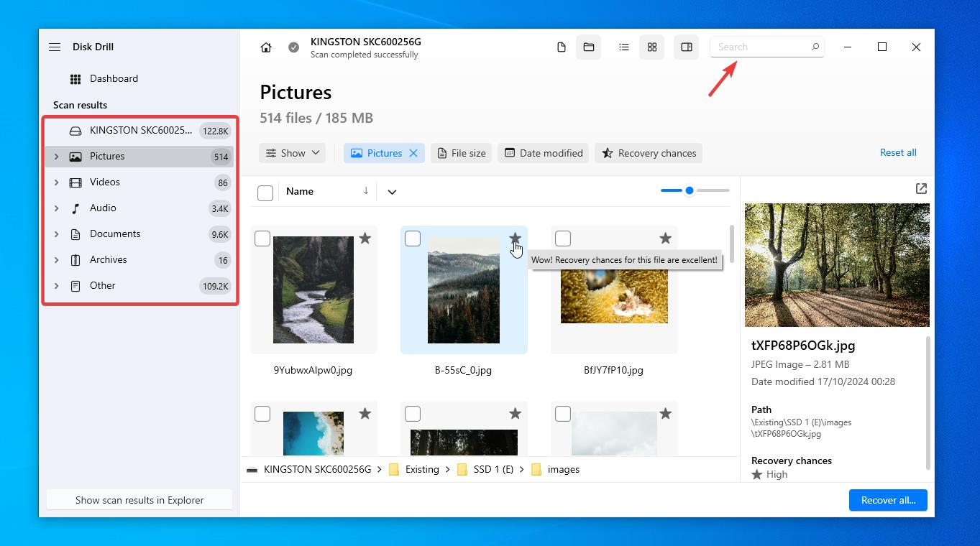
Task: Go to KINGSTON SKC600256G in breadcrumb
Action: (317, 470)
